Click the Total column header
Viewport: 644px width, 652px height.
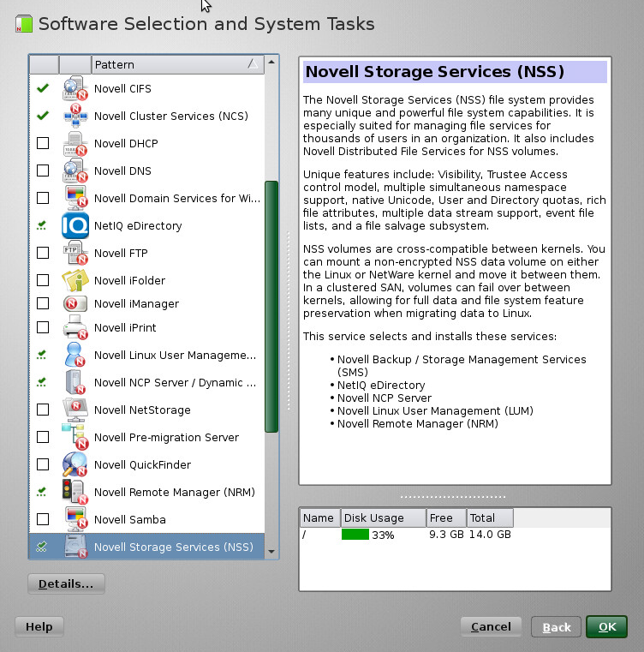pyautogui.click(x=490, y=517)
